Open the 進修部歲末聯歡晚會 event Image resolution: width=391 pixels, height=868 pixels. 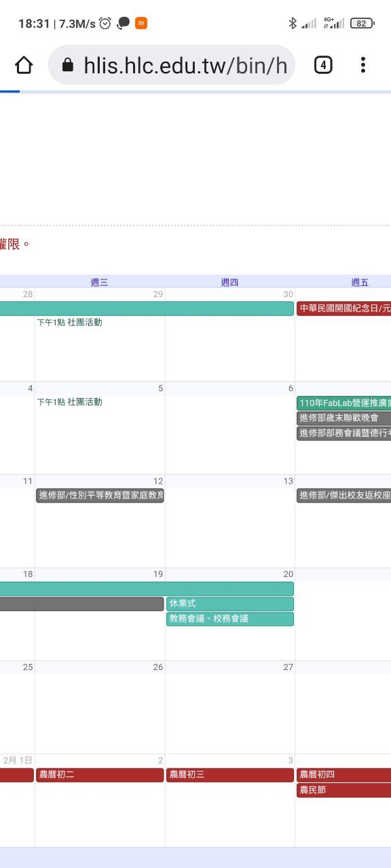click(x=343, y=418)
